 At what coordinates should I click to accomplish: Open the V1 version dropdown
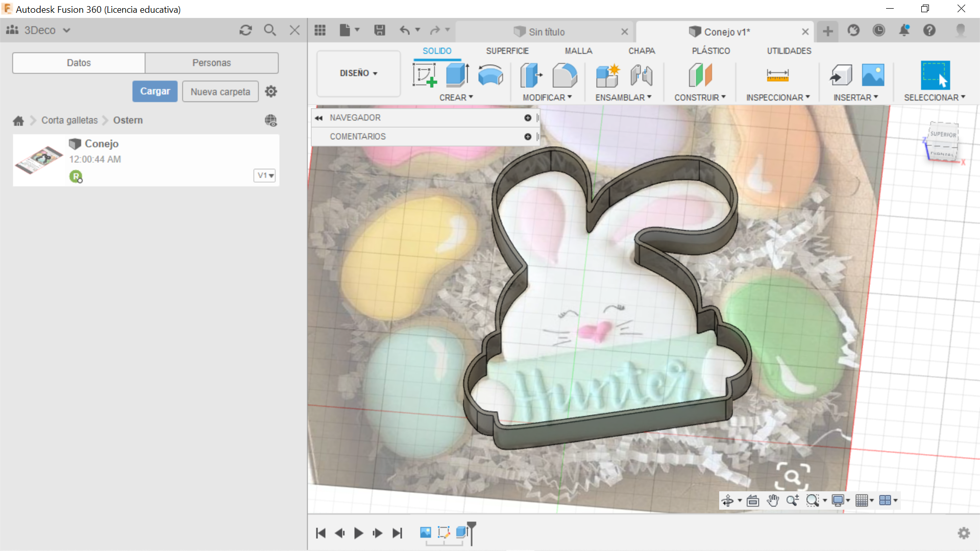264,176
